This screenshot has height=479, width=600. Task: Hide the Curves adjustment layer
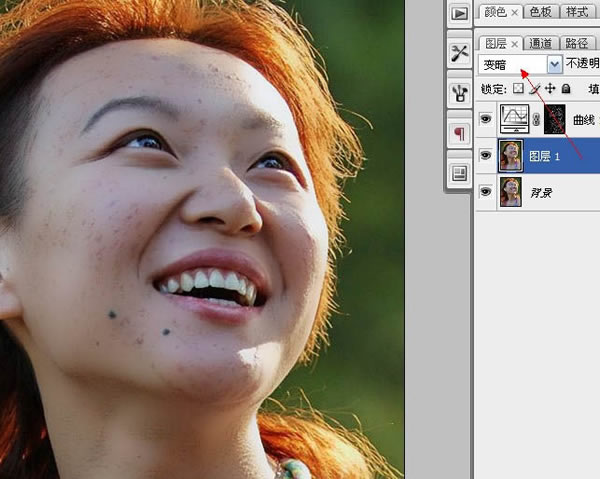click(486, 120)
